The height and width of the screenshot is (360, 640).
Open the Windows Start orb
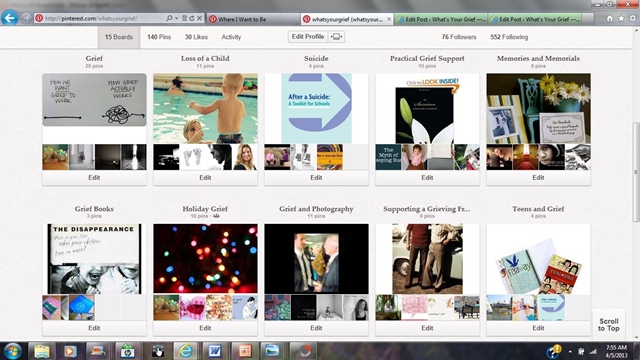[x=13, y=351]
